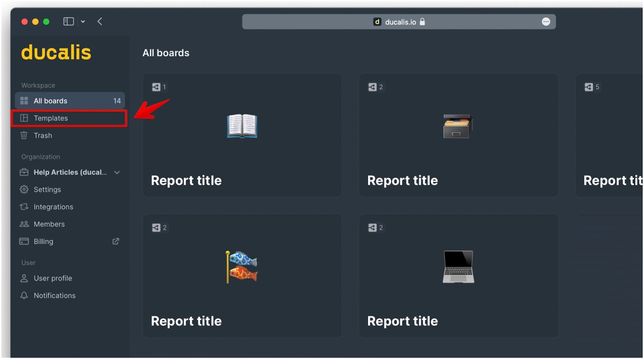
Task: Click the Trash bin icon
Action: 24,135
